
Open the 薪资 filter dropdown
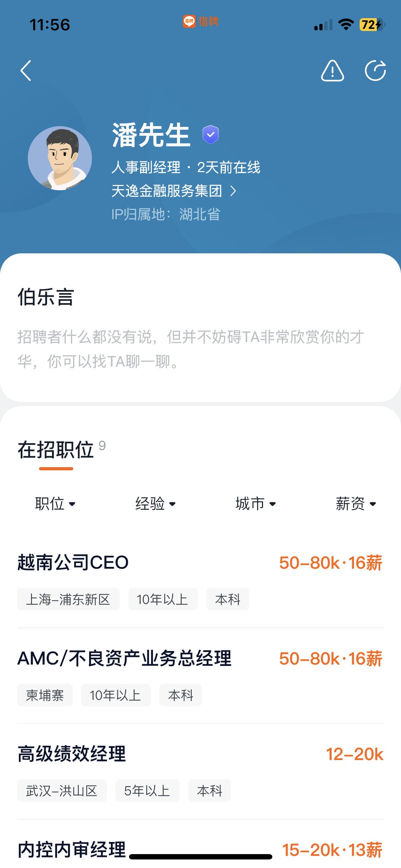click(x=356, y=503)
